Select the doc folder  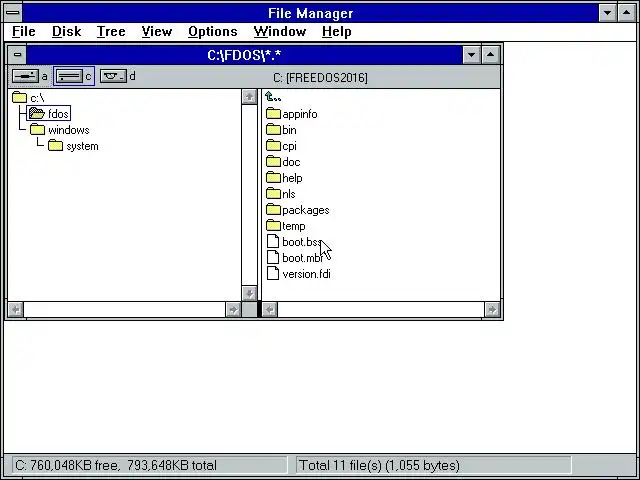[x=283, y=162]
